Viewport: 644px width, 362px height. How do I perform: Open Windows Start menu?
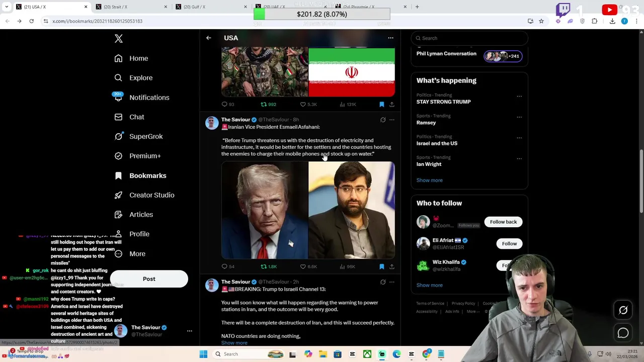click(x=203, y=354)
